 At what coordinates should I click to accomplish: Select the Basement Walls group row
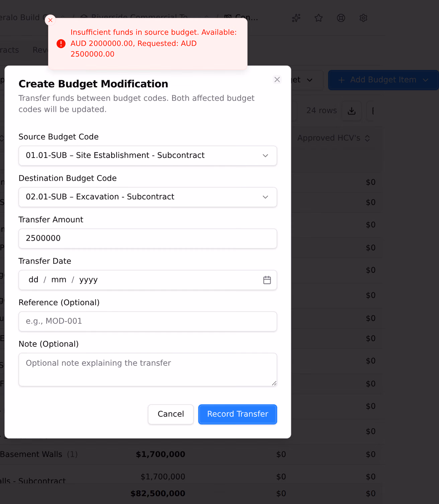click(191, 454)
